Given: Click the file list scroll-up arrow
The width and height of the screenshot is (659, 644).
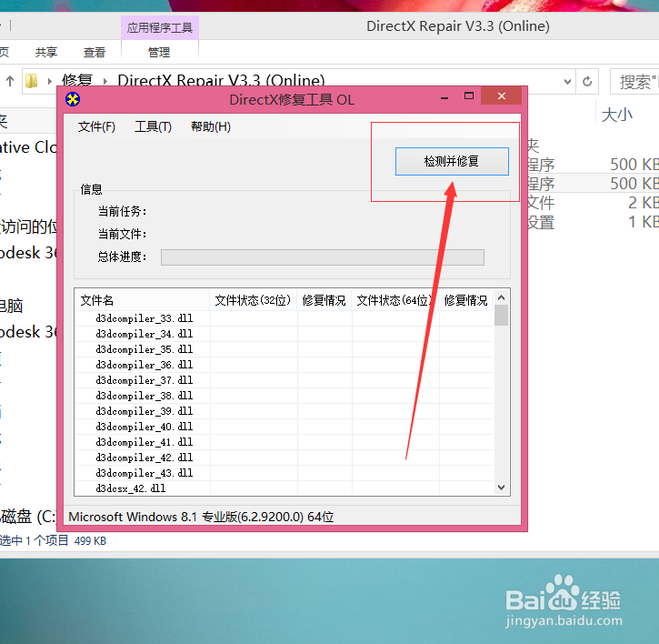Looking at the screenshot, I should (x=501, y=297).
